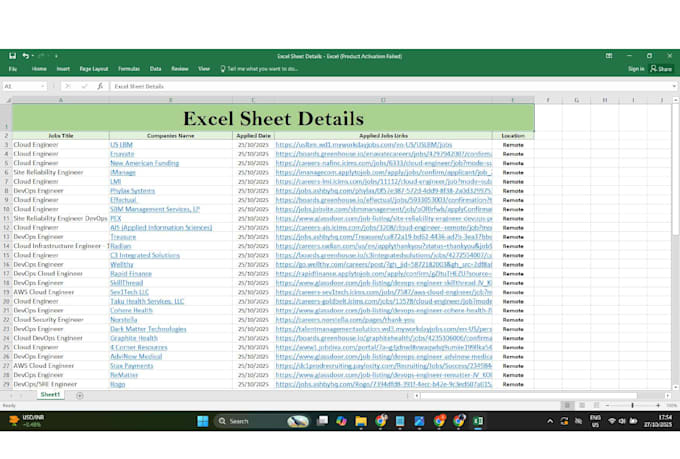The height and width of the screenshot is (459, 680).
Task: Open the Dark Matter Technologies link
Action: [148, 329]
